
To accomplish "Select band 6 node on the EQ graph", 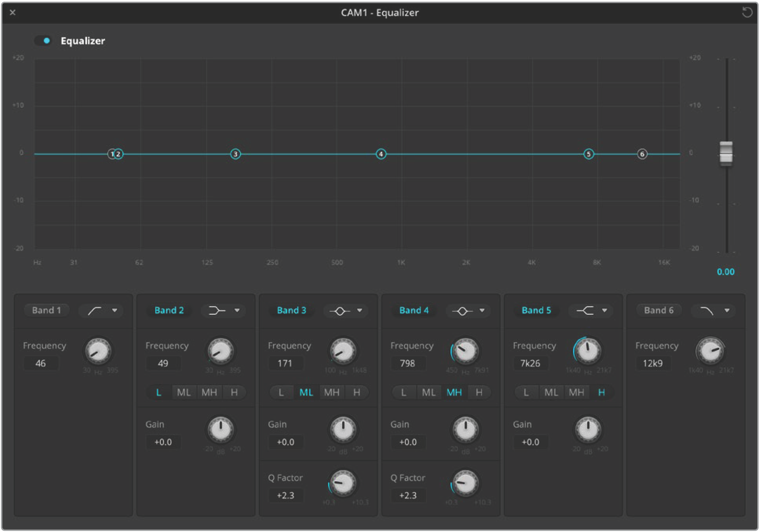I will coord(642,154).
